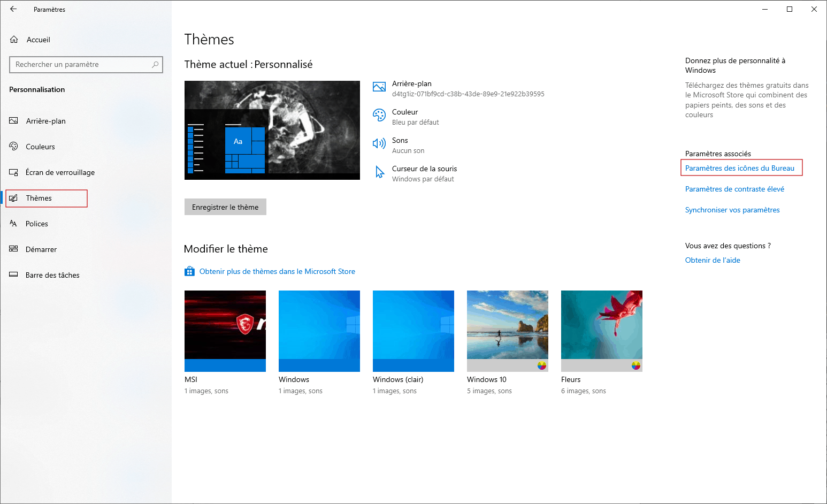The width and height of the screenshot is (827, 504).
Task: Click Synchroniser vos paramètres link
Action: [x=732, y=210]
